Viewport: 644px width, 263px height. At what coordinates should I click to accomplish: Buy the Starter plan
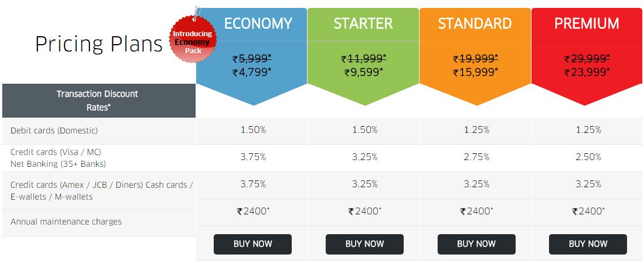pyautogui.click(x=365, y=244)
